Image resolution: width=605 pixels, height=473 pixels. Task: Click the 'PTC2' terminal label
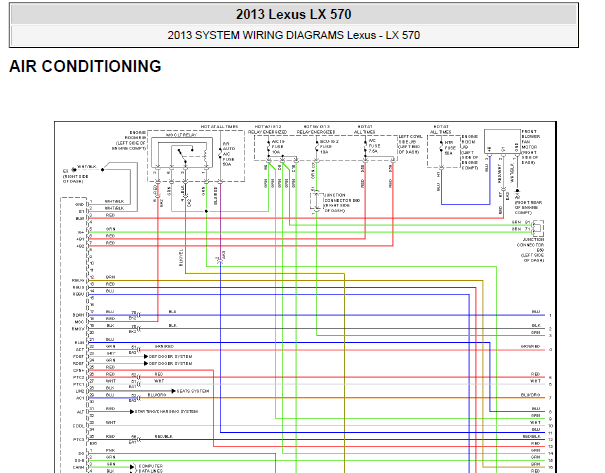point(78,378)
